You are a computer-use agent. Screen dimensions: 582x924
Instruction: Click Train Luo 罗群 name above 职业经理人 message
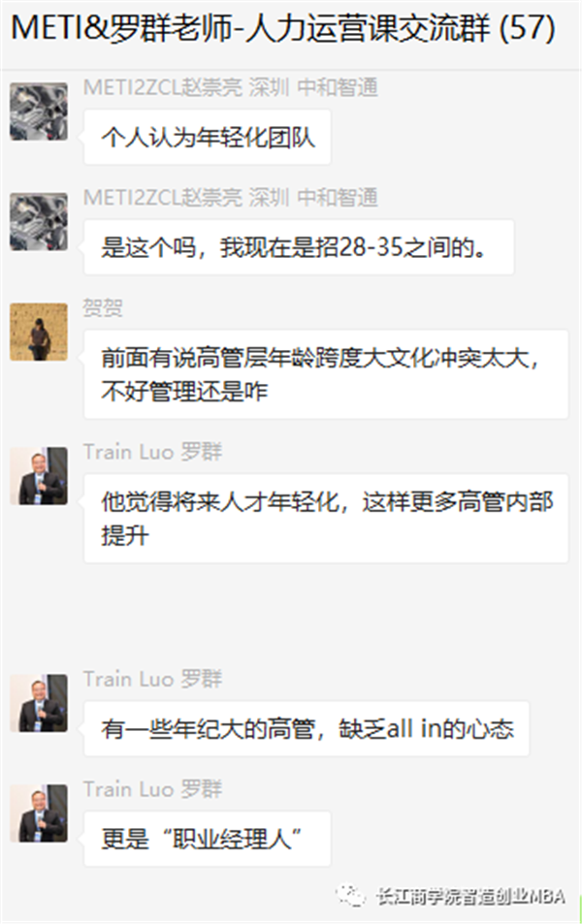pos(152,789)
